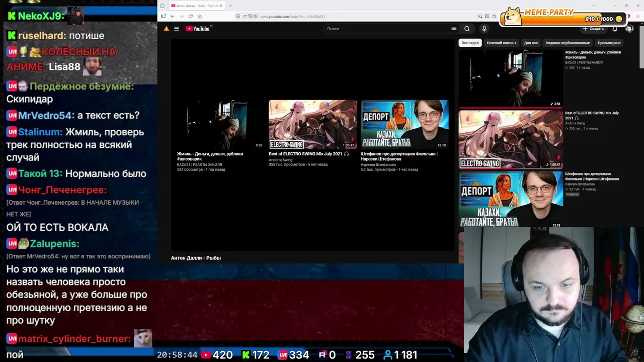Open sidebar channel Andorra Swing
The width and height of the screenshot is (644, 362).
click(x=575, y=123)
